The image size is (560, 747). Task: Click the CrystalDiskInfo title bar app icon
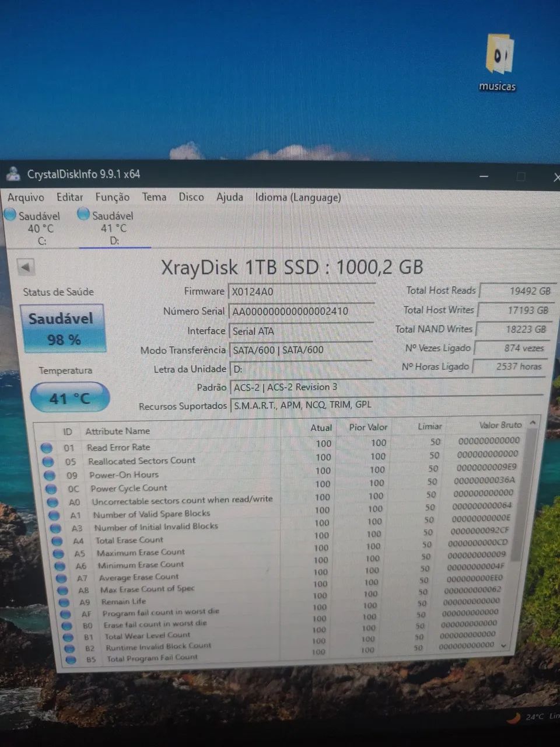pyautogui.click(x=13, y=174)
